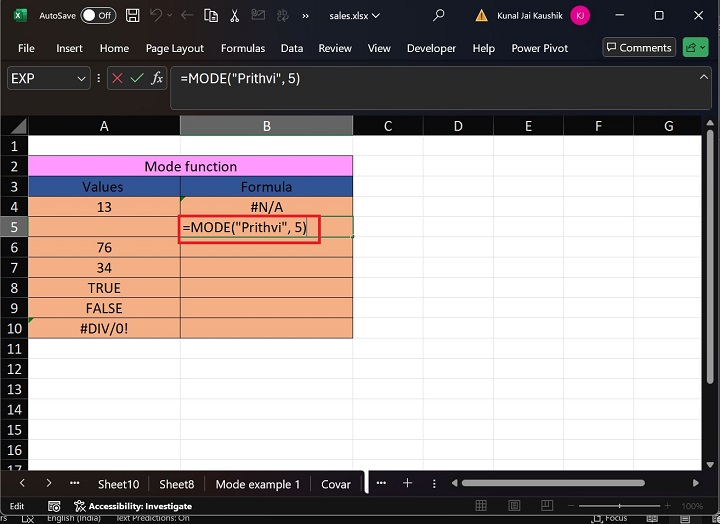The image size is (720, 524).
Task: Open the Data ribbon tab
Action: pos(292,48)
